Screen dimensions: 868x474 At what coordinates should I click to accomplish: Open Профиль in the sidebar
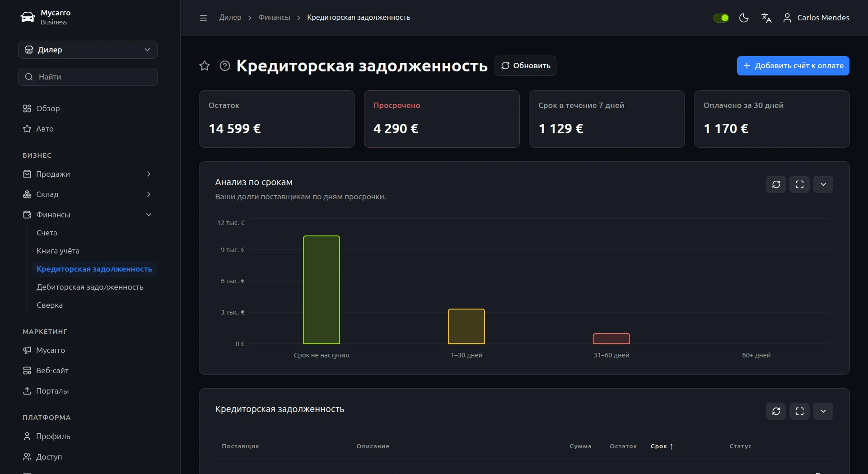coord(88,436)
